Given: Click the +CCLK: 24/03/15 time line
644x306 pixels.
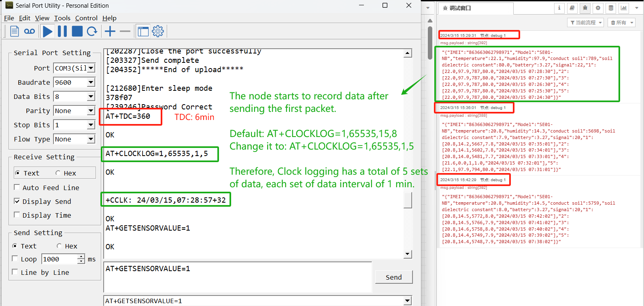Looking at the screenshot, I should pos(166,200).
